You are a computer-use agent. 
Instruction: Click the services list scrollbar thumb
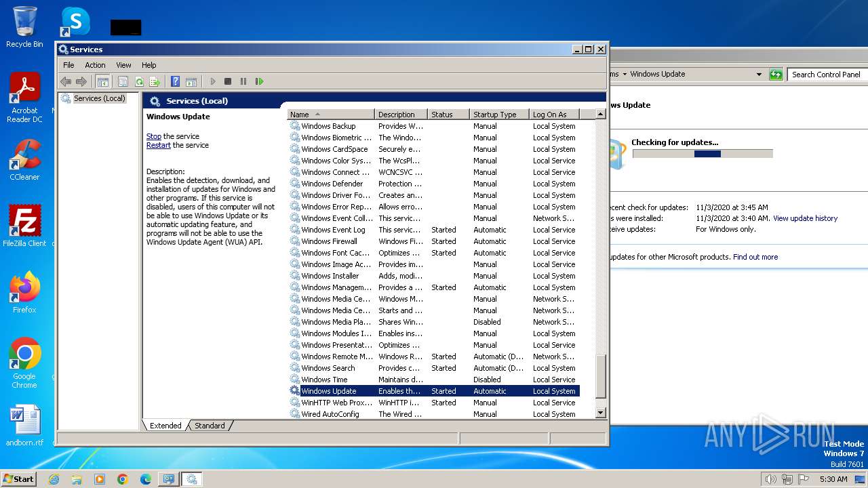click(x=600, y=377)
